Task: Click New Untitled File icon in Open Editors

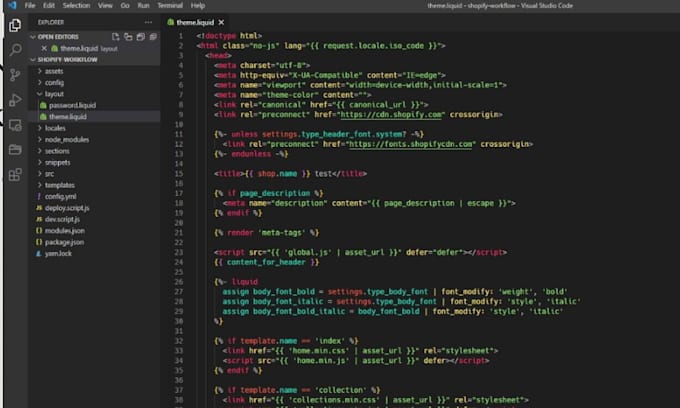Action: [115, 37]
